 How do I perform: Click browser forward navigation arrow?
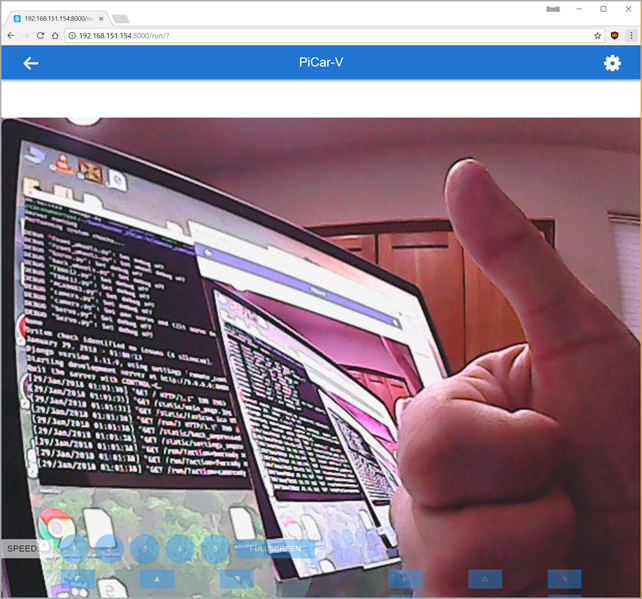point(26,36)
